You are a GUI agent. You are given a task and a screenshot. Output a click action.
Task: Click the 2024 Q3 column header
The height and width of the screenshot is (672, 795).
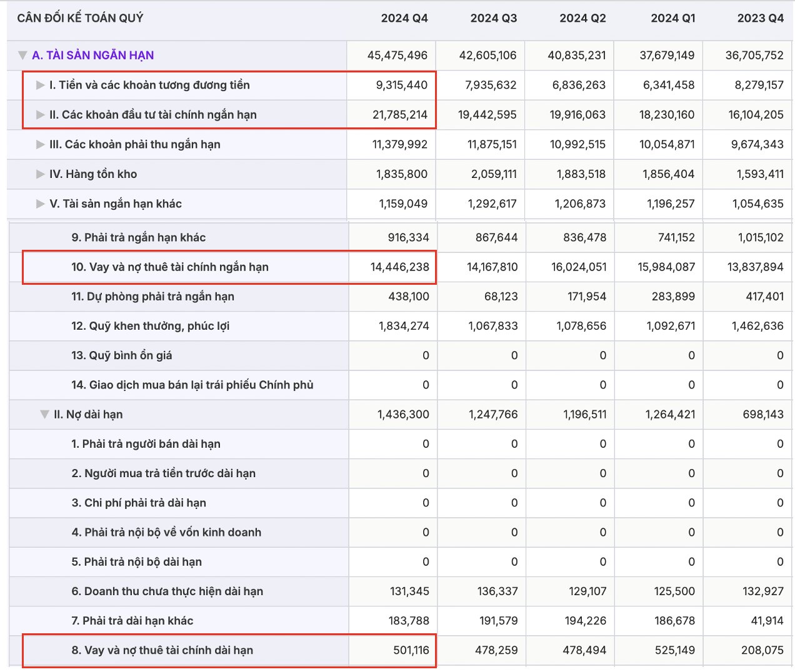coord(493,18)
